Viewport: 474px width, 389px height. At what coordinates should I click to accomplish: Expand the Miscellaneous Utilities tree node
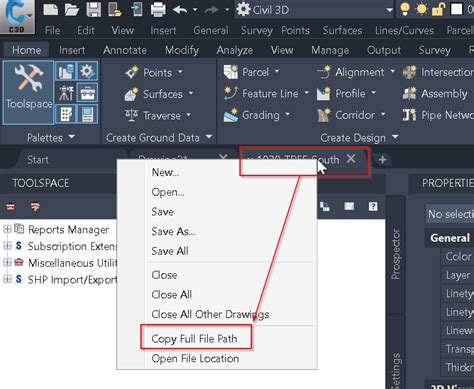click(7, 262)
